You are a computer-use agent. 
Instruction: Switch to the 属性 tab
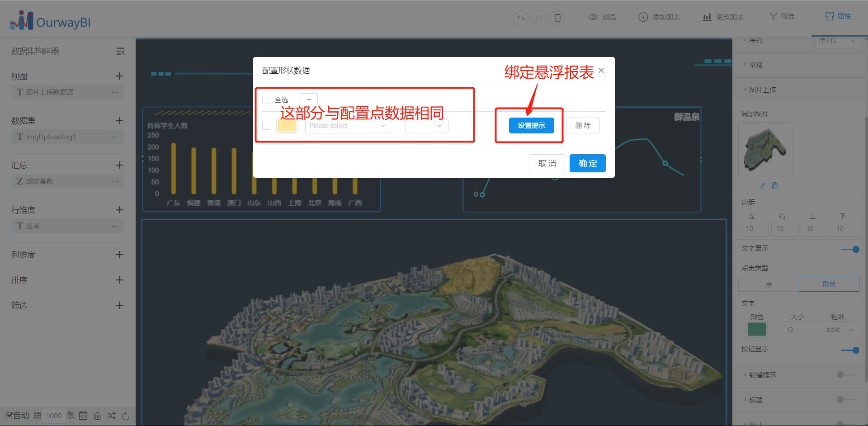click(x=839, y=16)
